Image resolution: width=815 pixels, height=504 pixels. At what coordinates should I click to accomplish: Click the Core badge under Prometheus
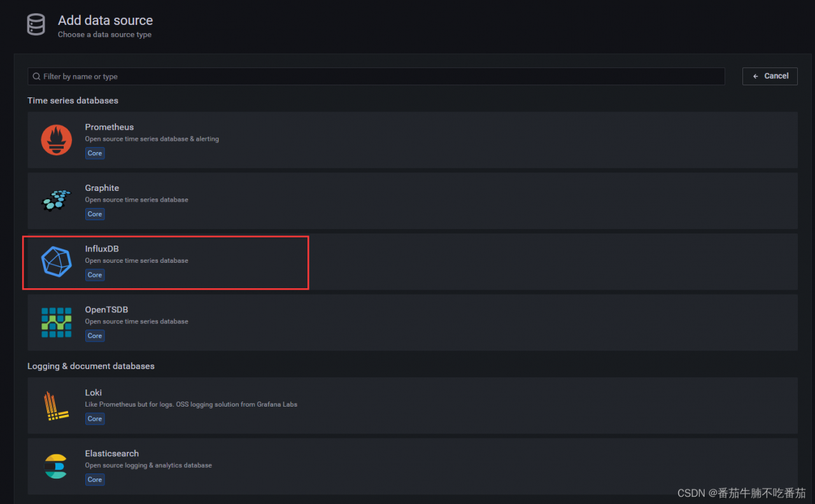[x=95, y=153]
